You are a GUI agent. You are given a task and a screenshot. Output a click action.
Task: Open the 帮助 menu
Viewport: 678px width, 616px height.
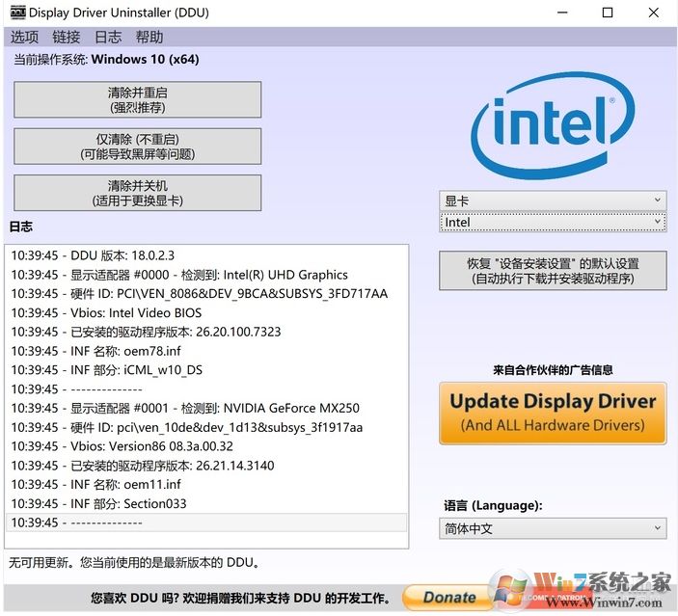149,38
